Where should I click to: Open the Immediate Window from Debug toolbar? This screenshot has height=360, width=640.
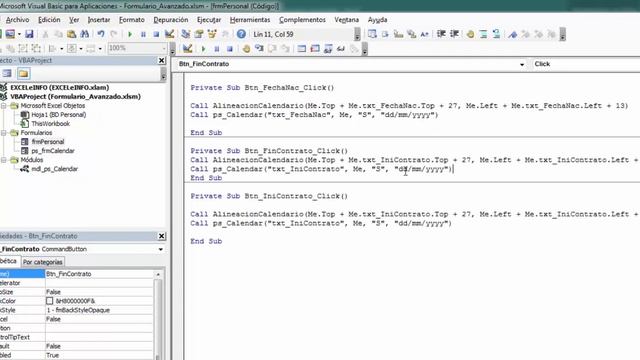(x=315, y=49)
